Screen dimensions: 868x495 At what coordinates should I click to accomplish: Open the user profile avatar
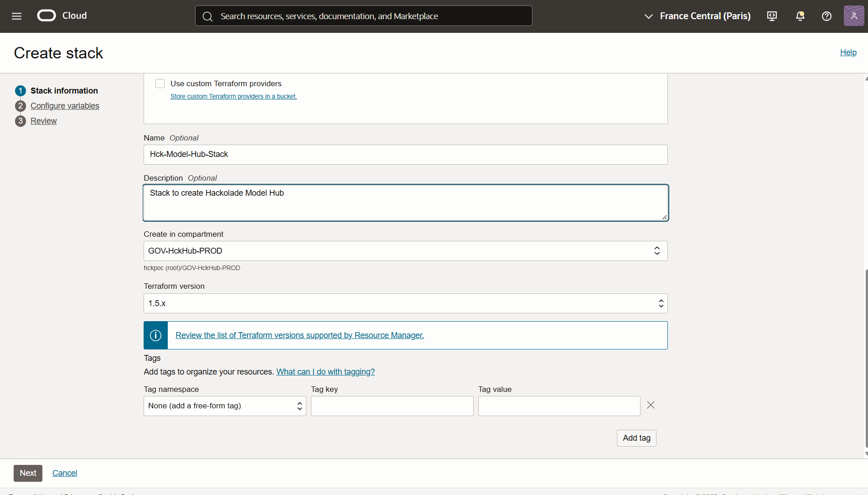pyautogui.click(x=853, y=16)
